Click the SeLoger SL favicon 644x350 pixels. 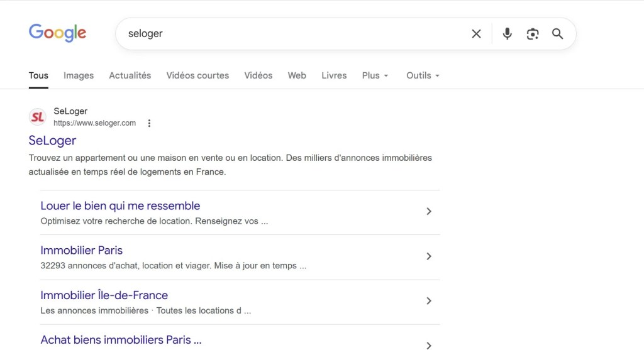37,117
